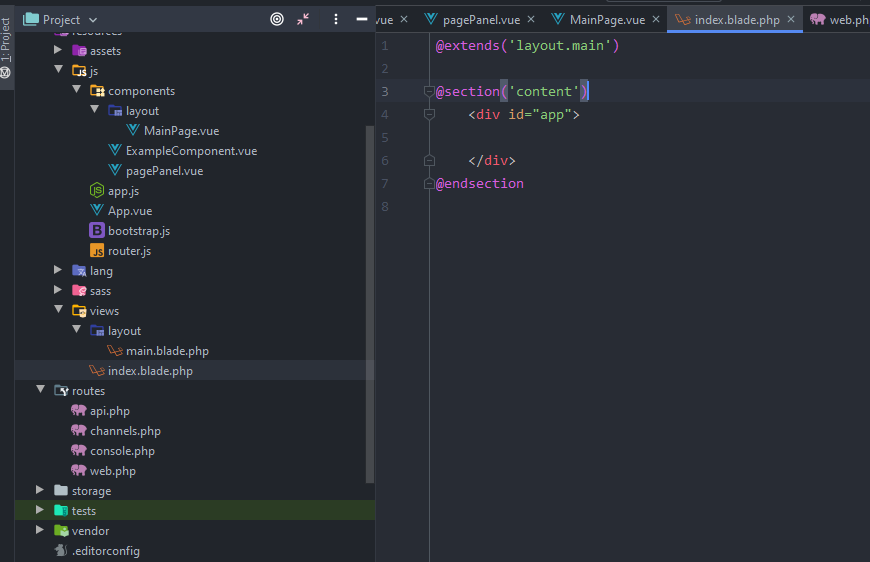Select the js folder icon
The width and height of the screenshot is (870, 562).
tap(79, 70)
